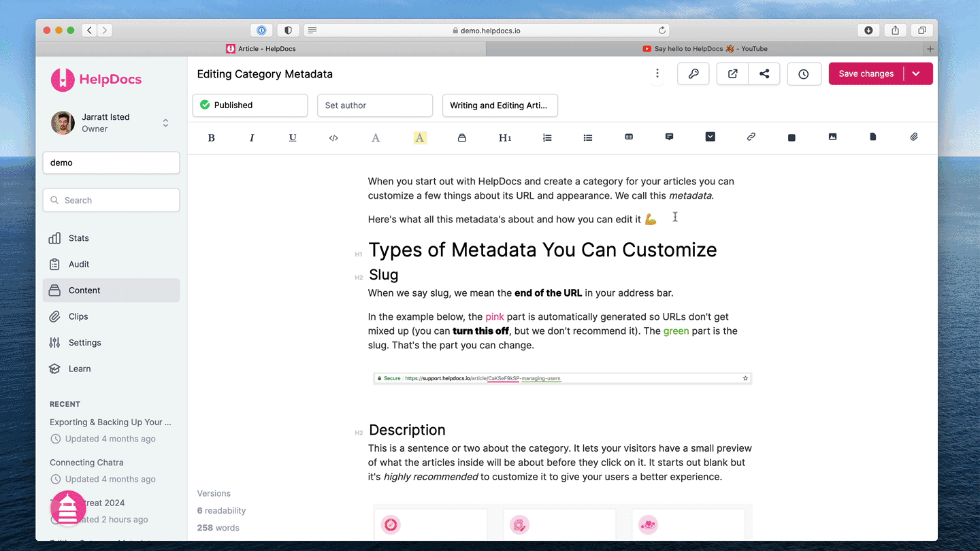This screenshot has height=551, width=980.
Task: Click the article title Editing Category Metadata
Action: click(265, 74)
